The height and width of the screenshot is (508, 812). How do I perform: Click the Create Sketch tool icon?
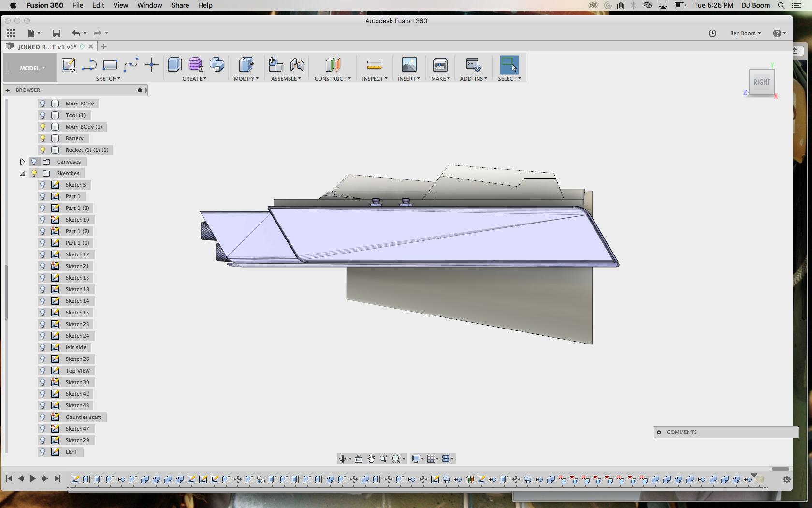[x=68, y=65]
